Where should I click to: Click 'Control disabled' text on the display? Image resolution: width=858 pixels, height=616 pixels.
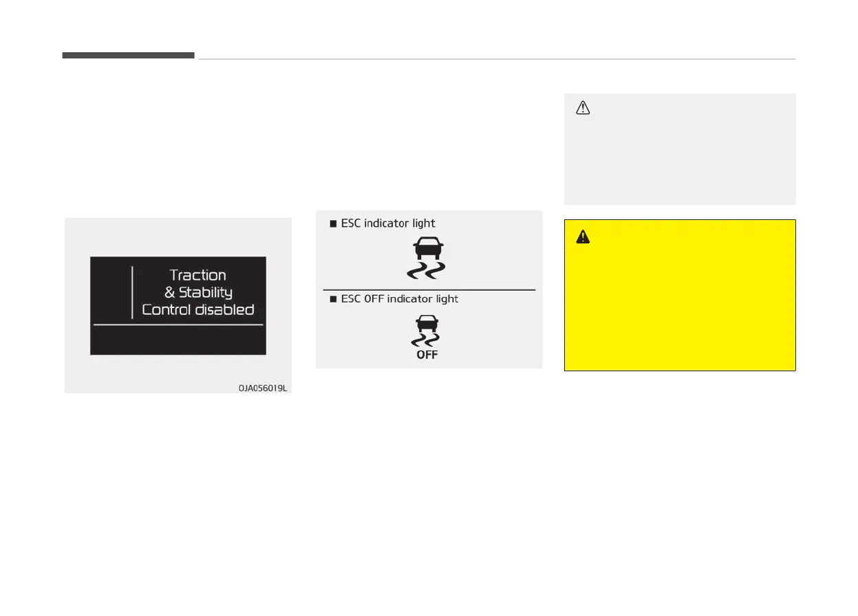198,309
